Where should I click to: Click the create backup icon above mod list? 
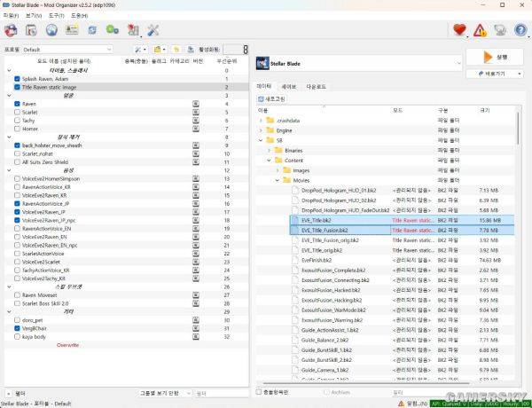tap(191, 50)
